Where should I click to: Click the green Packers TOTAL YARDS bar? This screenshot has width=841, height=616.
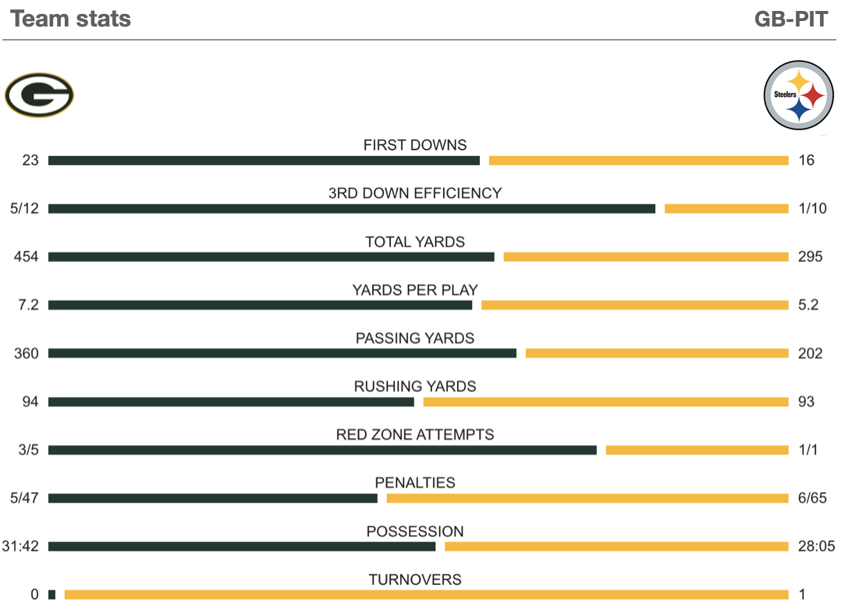click(271, 257)
